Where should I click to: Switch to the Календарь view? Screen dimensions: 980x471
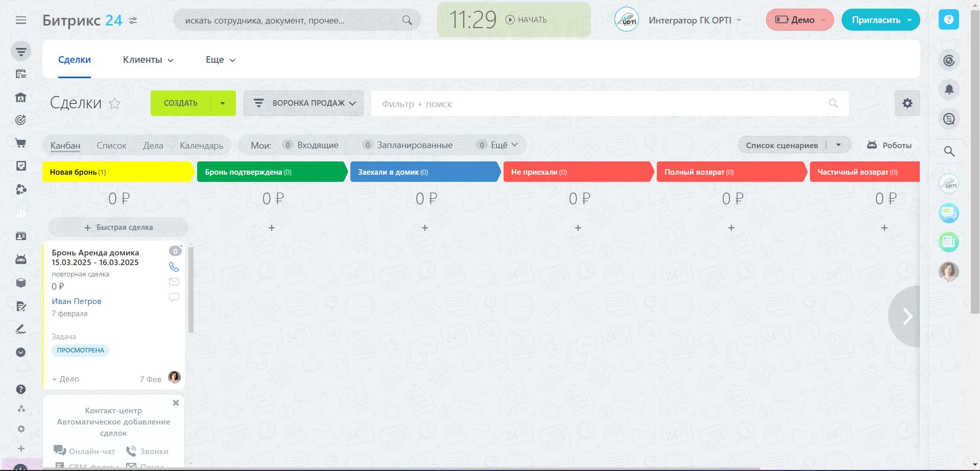[202, 146]
